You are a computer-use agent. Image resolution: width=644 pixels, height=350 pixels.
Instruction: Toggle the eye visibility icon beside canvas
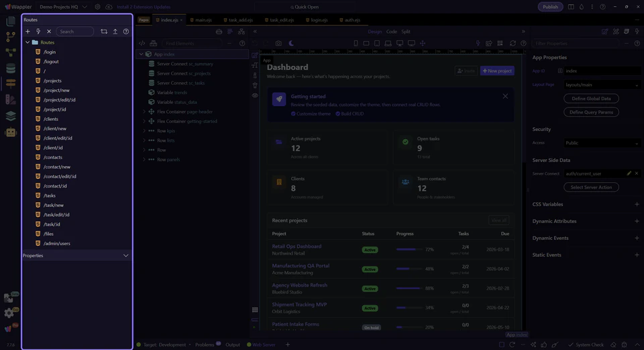tap(255, 95)
